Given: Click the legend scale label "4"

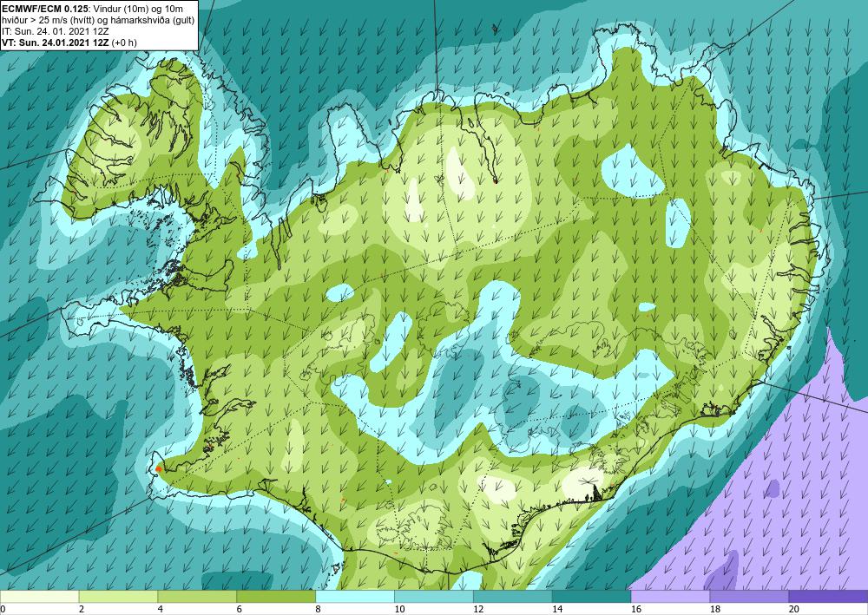Looking at the screenshot, I should pyautogui.click(x=161, y=610).
